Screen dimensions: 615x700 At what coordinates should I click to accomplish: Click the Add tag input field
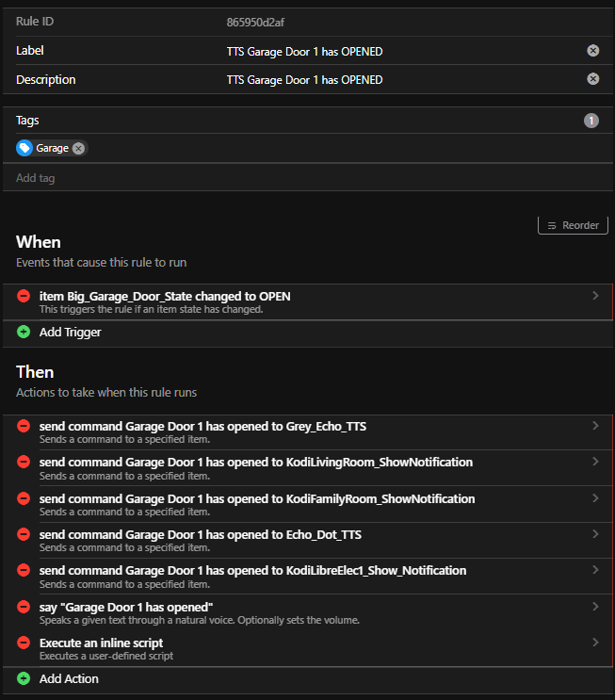click(283, 177)
